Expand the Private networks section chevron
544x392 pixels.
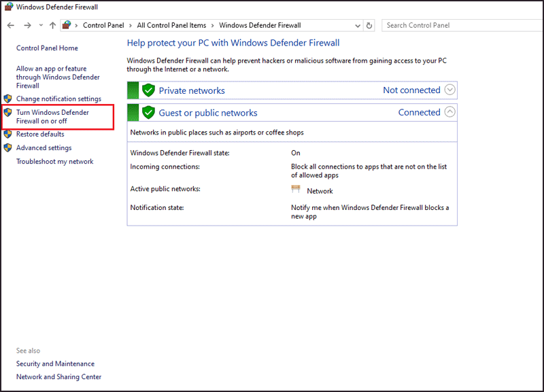tap(449, 90)
